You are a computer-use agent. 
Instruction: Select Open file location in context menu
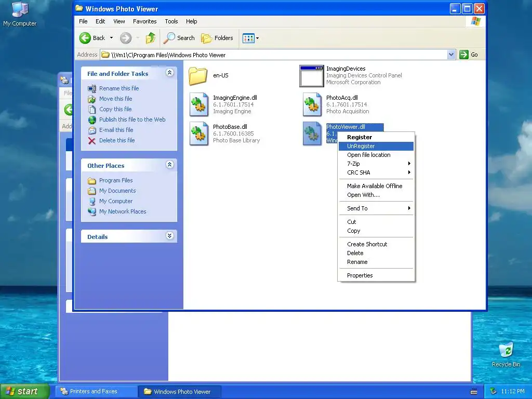click(376, 155)
